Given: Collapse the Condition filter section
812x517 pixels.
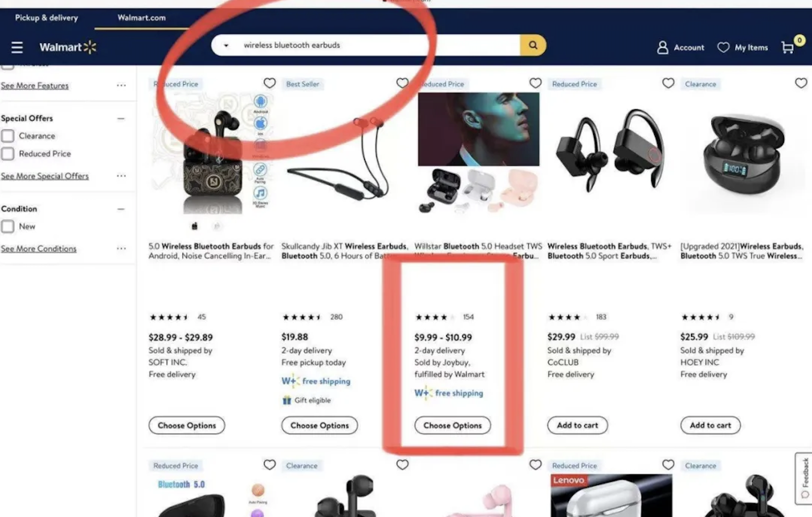Looking at the screenshot, I should coord(121,209).
